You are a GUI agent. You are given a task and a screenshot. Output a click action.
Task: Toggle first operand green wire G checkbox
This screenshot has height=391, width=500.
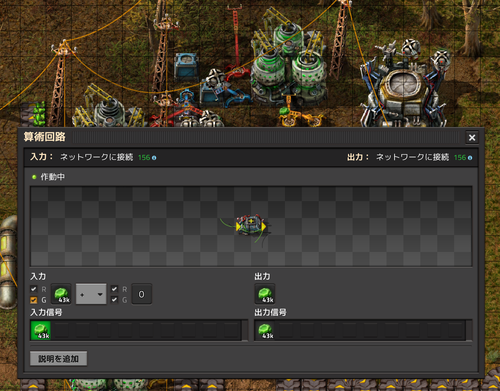click(33, 300)
